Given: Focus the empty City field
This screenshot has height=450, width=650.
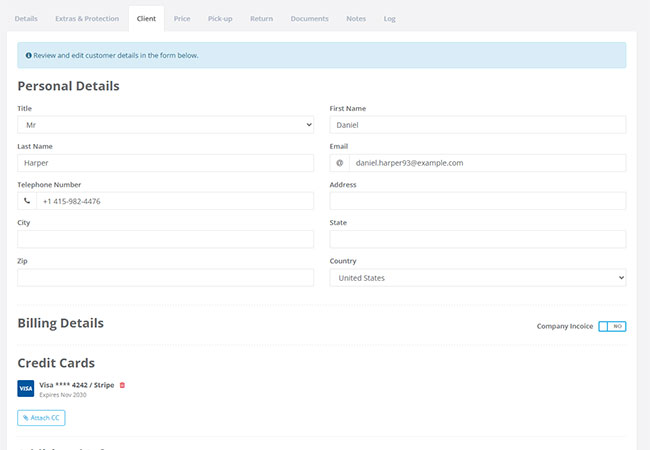Looking at the screenshot, I should tap(165, 239).
